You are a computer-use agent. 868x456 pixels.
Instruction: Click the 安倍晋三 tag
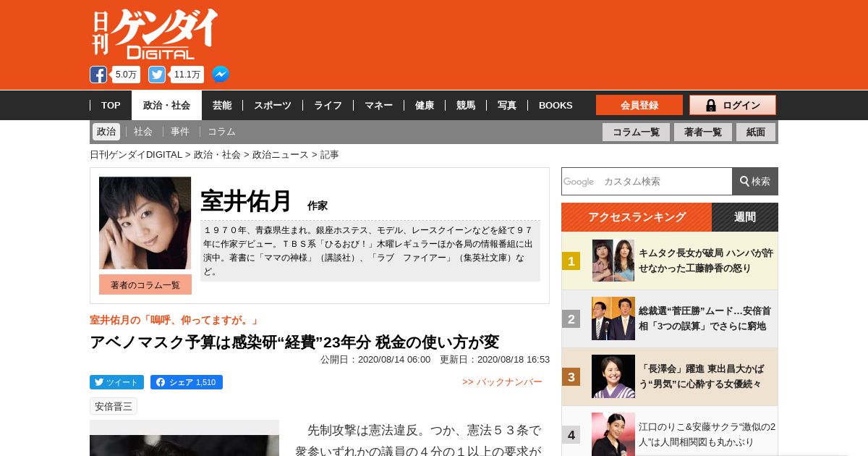114,406
